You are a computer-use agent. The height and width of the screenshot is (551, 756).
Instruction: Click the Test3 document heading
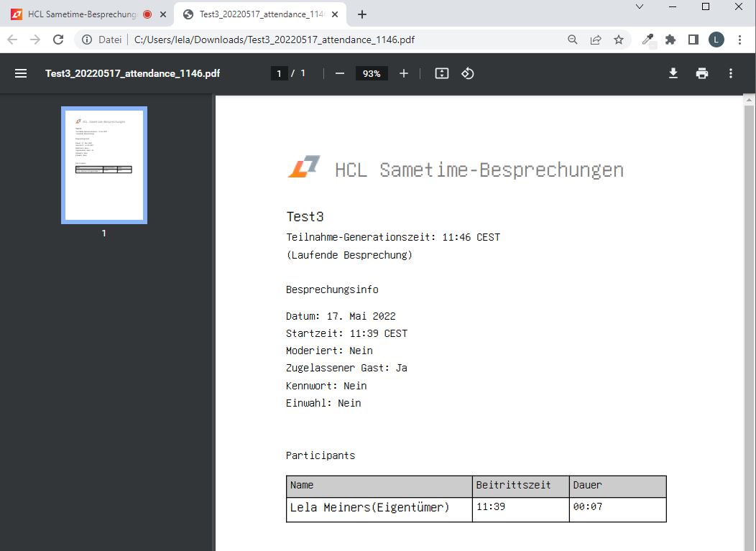[x=305, y=216]
